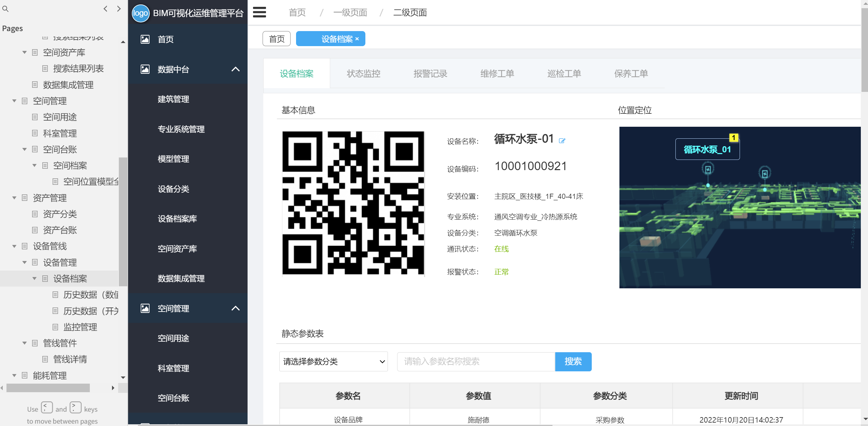This screenshot has height=426, width=868.
Task: Click the 一级页面 breadcrumb link
Action: click(350, 13)
